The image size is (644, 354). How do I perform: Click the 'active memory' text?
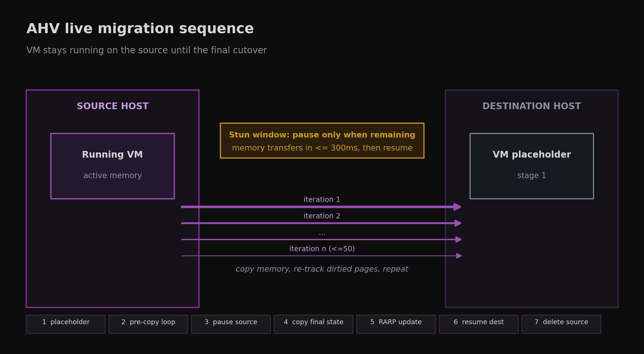(112, 176)
